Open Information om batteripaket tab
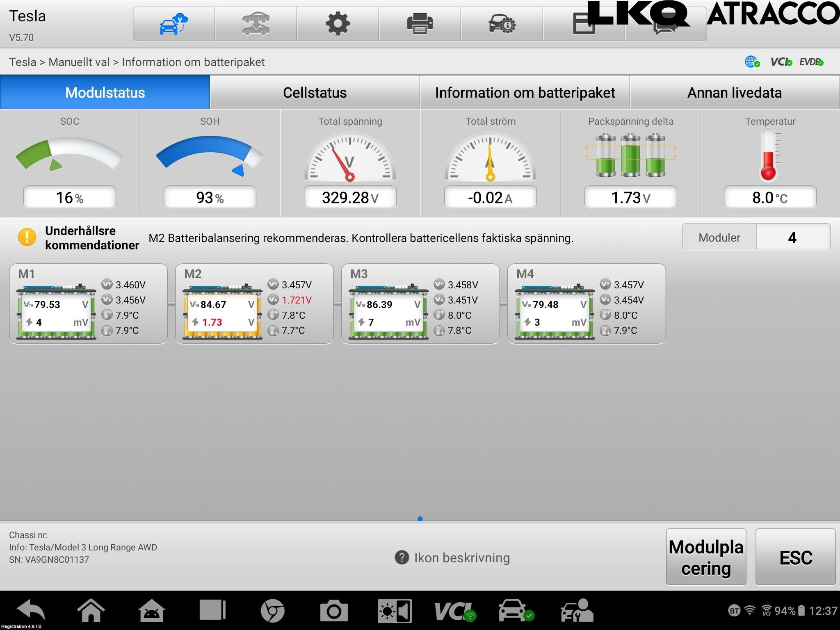Screen dimensions: 840x630 (x=525, y=93)
